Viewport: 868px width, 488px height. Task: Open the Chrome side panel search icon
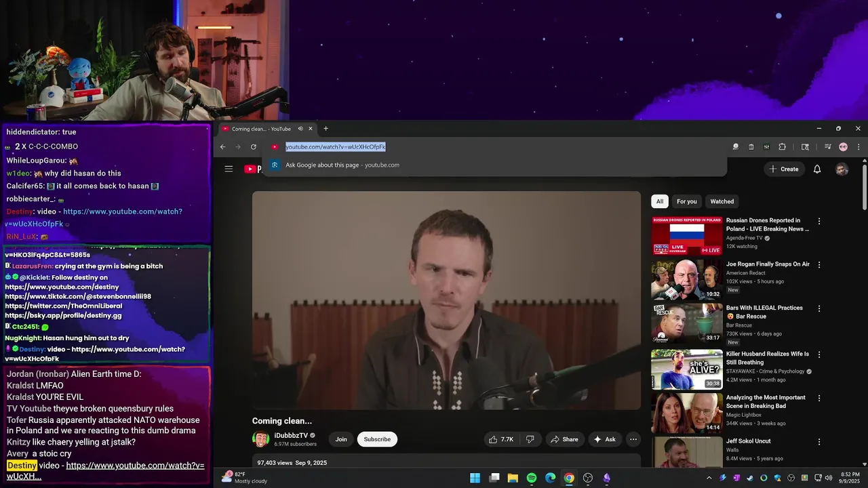pos(805,146)
